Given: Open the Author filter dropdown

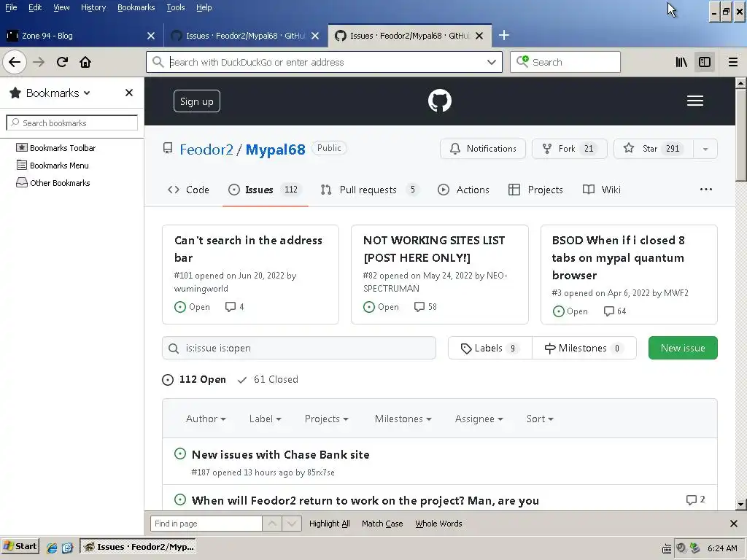Looking at the screenshot, I should (206, 419).
